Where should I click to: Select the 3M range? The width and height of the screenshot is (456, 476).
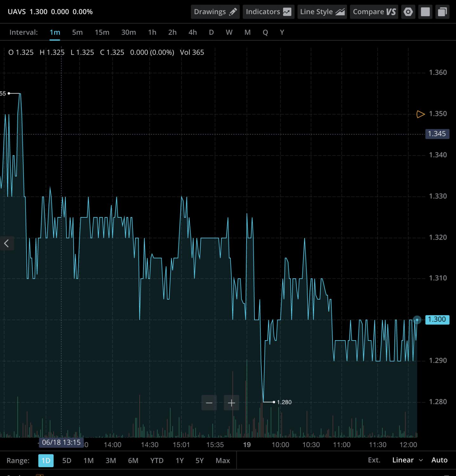(111, 460)
